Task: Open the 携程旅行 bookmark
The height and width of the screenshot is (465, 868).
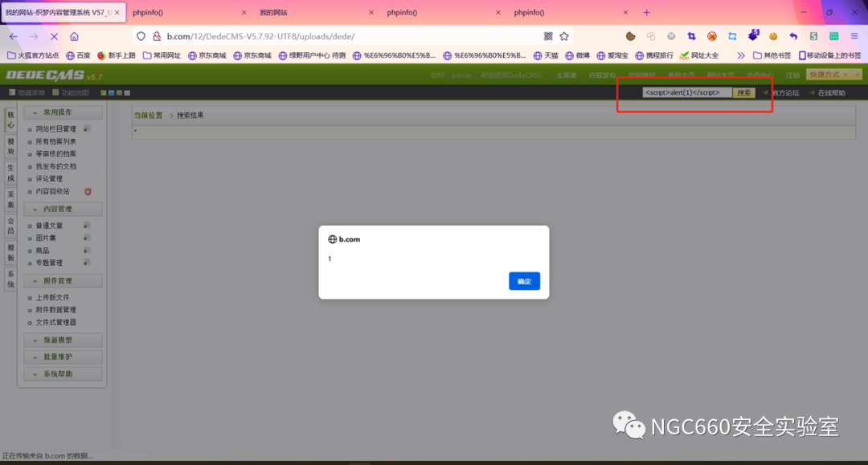Action: click(654, 55)
